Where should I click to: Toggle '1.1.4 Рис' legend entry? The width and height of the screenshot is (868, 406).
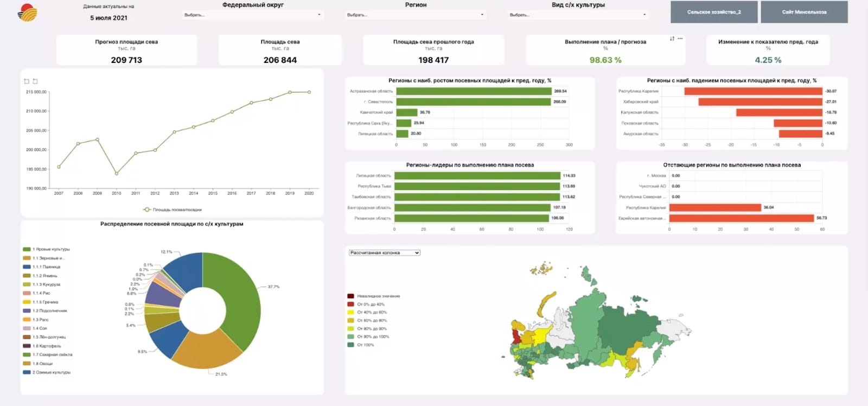coord(36,293)
